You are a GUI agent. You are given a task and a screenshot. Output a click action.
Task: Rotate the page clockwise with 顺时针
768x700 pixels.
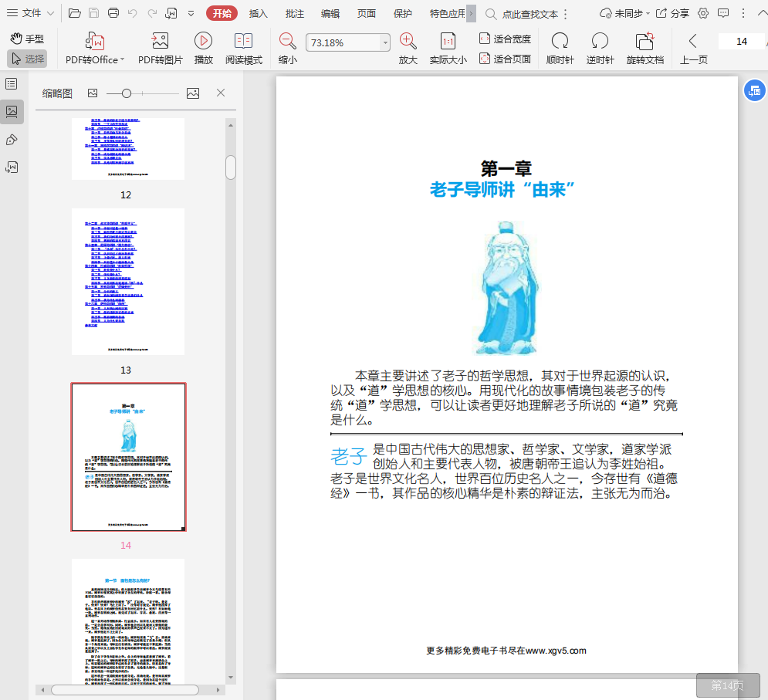click(x=560, y=42)
